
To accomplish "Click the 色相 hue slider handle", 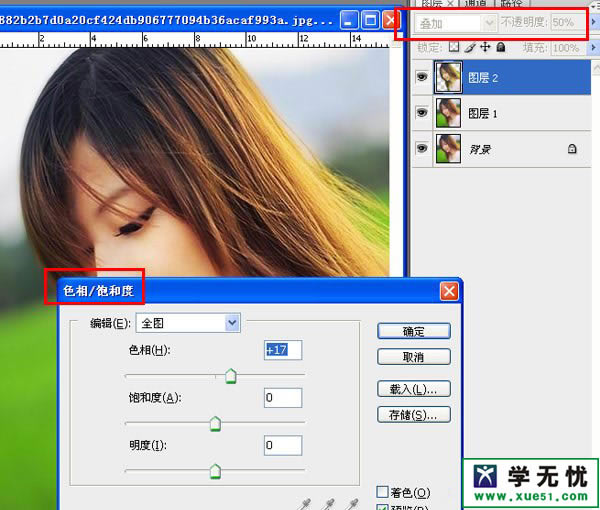I will coord(231,376).
